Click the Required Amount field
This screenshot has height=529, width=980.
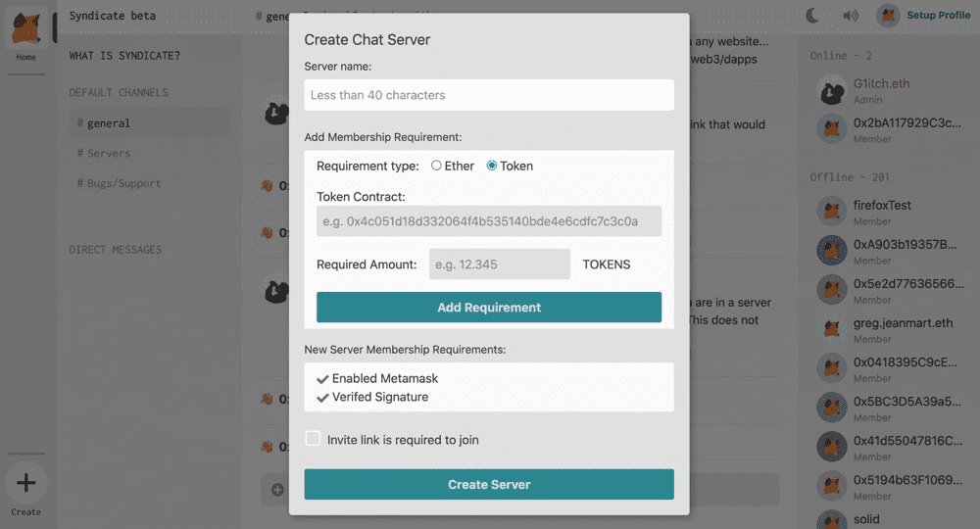(x=500, y=264)
